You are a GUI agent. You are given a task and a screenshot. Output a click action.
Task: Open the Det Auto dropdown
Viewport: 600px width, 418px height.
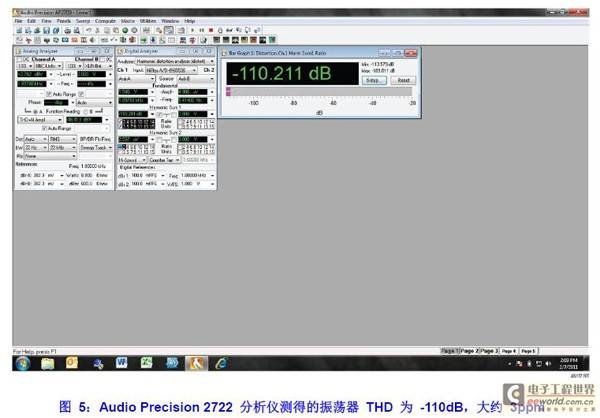pos(36,139)
